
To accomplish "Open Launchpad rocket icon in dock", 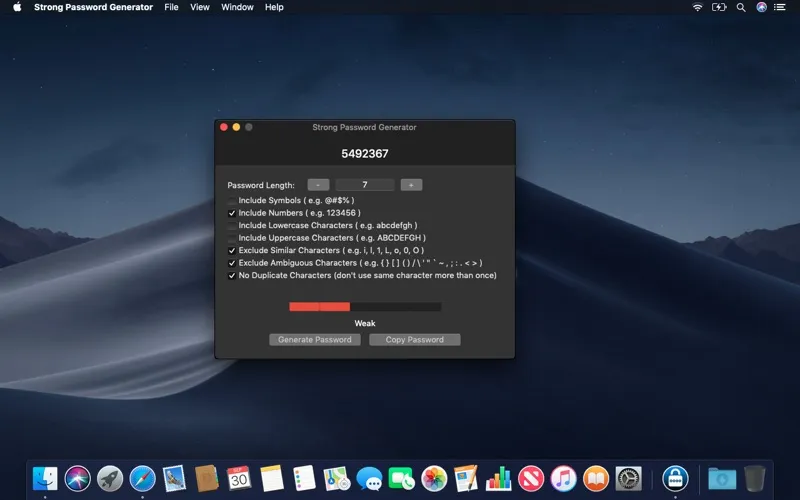I will pos(110,478).
